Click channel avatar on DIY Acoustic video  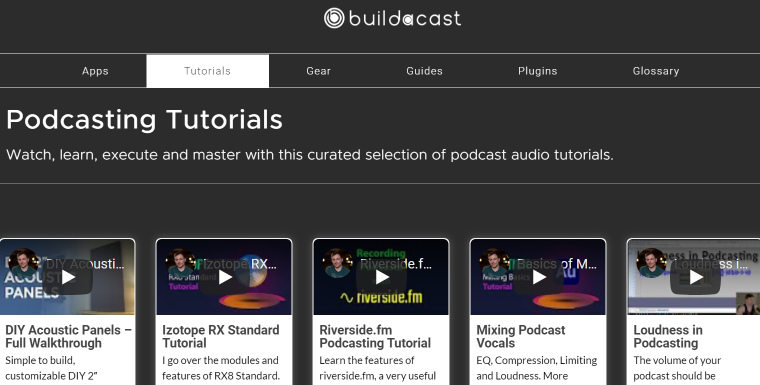(24, 263)
